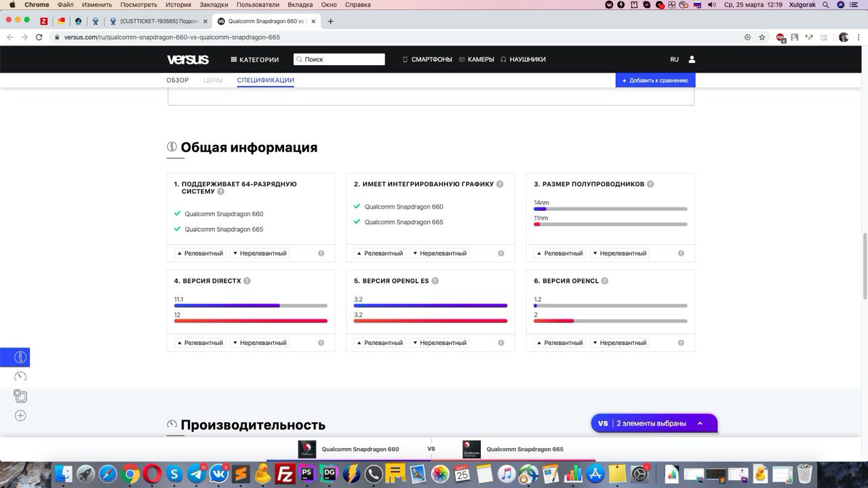Open FileZilla from the dock
868x488 pixels.
pos(286,473)
